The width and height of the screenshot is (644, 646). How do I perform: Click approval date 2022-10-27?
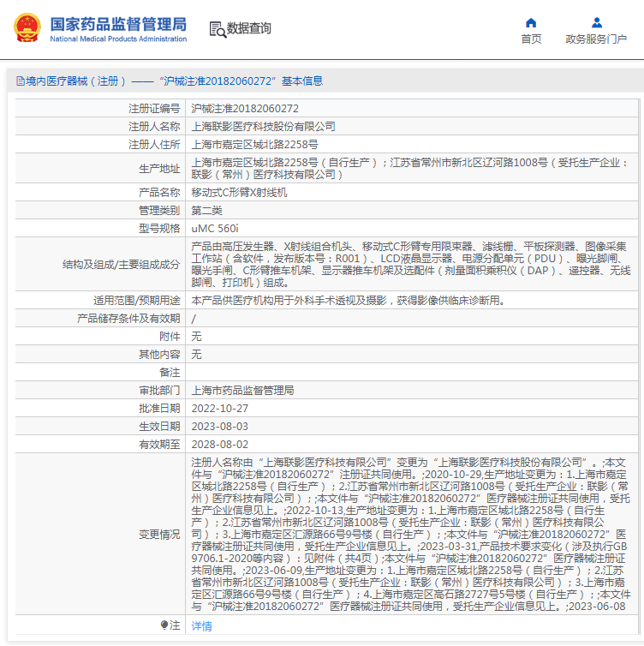[220, 409]
